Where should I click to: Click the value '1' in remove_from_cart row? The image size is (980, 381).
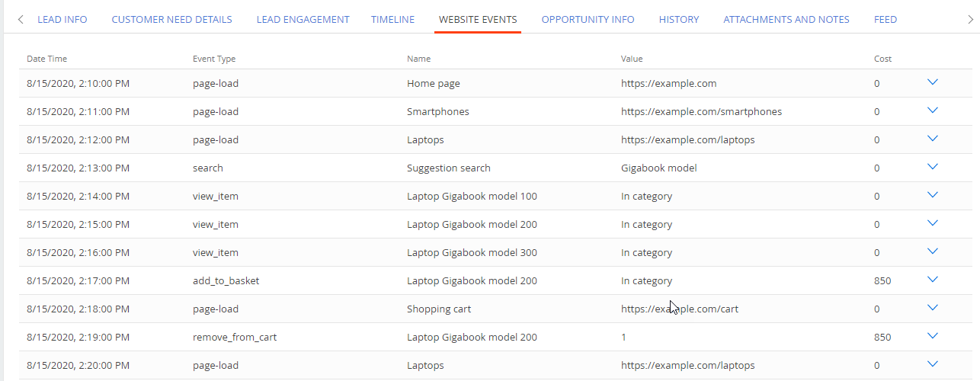coord(623,338)
